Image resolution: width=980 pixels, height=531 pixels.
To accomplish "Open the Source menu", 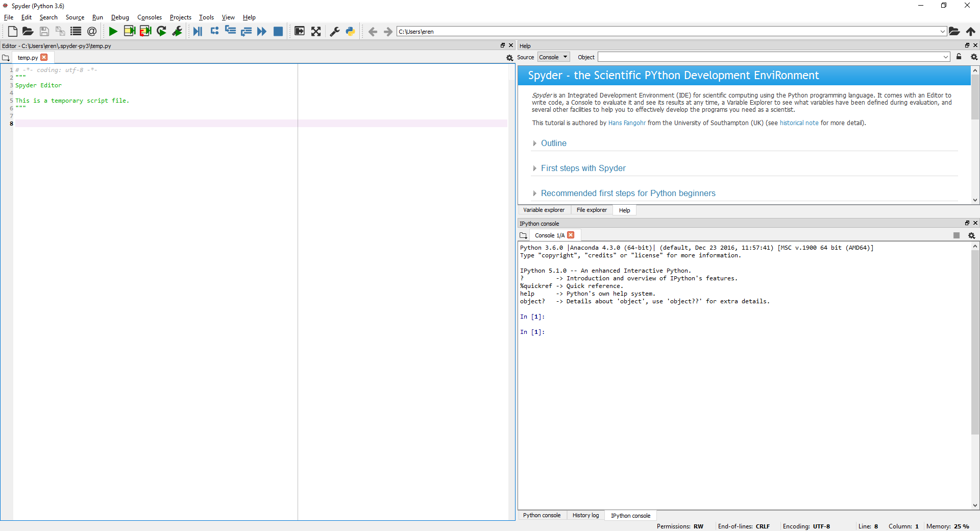I will tap(75, 17).
